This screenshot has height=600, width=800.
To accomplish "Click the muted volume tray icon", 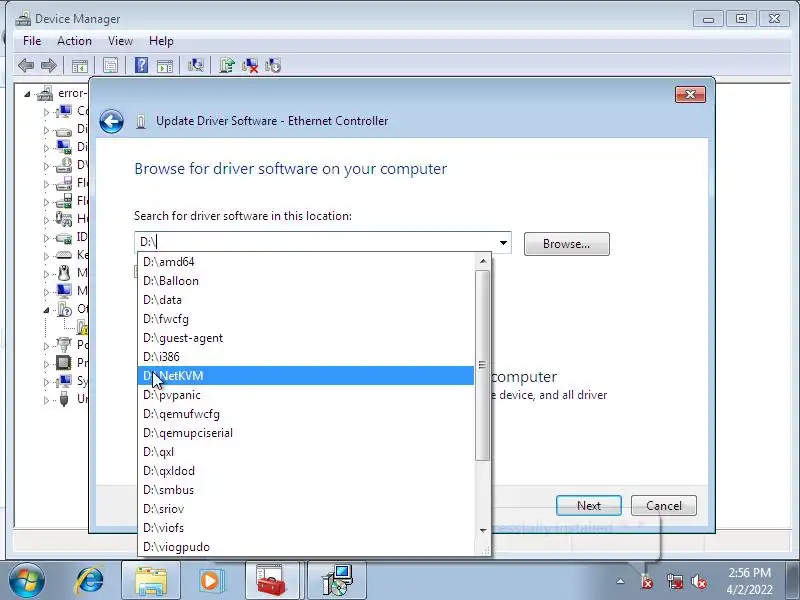I will 698,581.
